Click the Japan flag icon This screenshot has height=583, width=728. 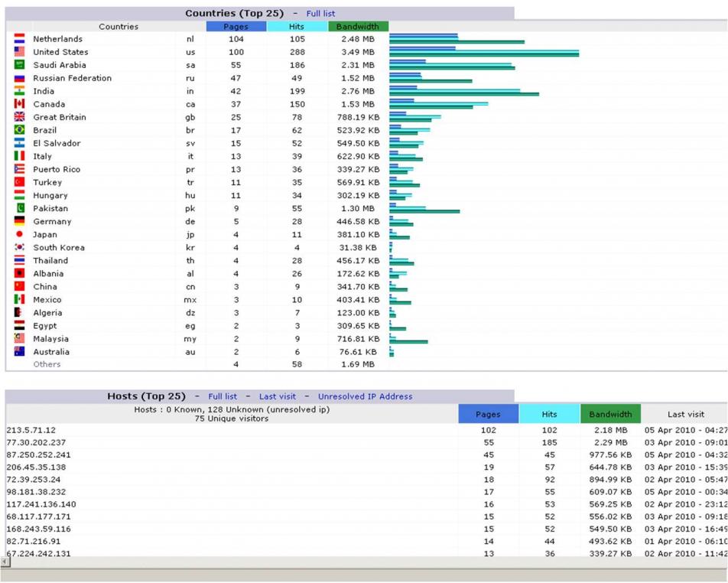pos(19,234)
